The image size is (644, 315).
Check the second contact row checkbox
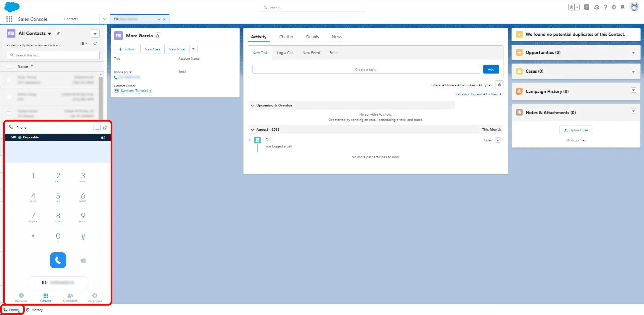[x=9, y=97]
